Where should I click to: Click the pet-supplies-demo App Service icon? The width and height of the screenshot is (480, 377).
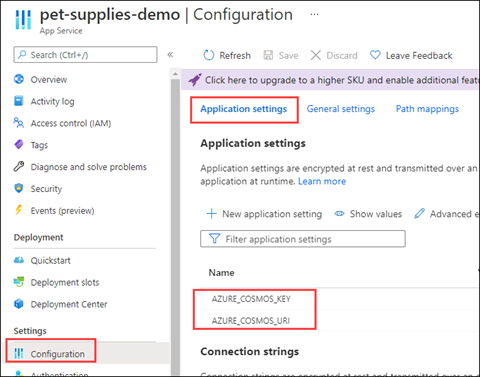[23, 20]
